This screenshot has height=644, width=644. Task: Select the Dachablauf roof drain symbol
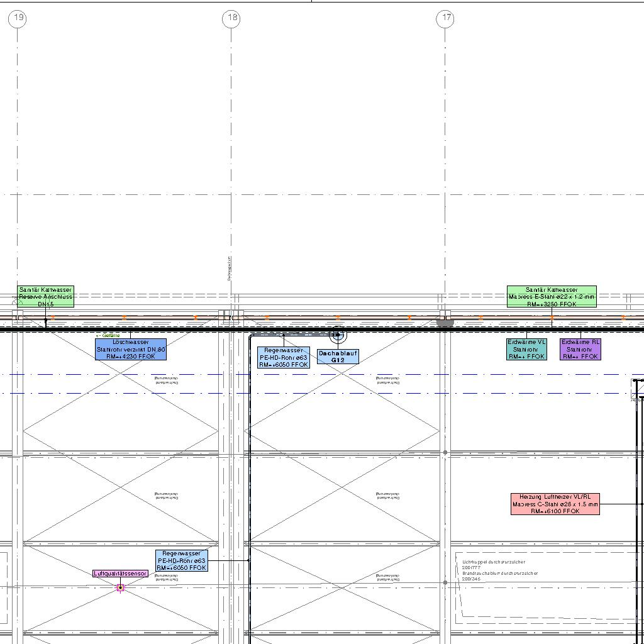338,335
